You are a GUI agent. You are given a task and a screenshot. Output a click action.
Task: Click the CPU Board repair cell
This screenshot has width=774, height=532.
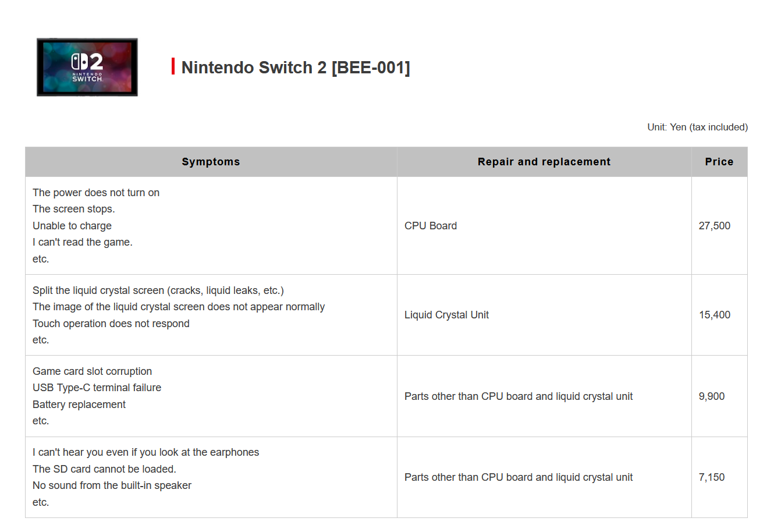tap(431, 226)
